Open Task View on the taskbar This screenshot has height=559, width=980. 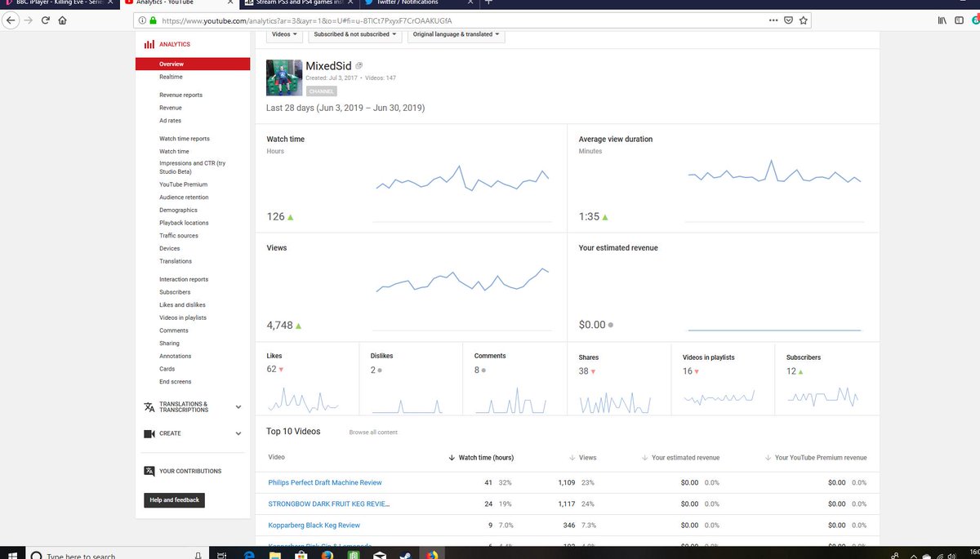pyautogui.click(x=222, y=555)
